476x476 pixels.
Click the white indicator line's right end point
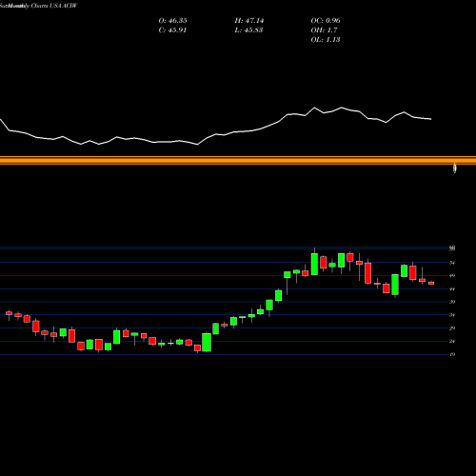tap(431, 119)
